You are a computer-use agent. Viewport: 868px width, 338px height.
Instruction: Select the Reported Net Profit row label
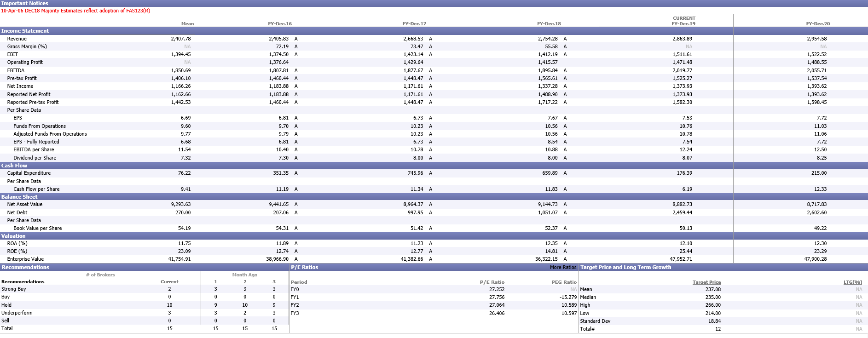[x=29, y=94]
